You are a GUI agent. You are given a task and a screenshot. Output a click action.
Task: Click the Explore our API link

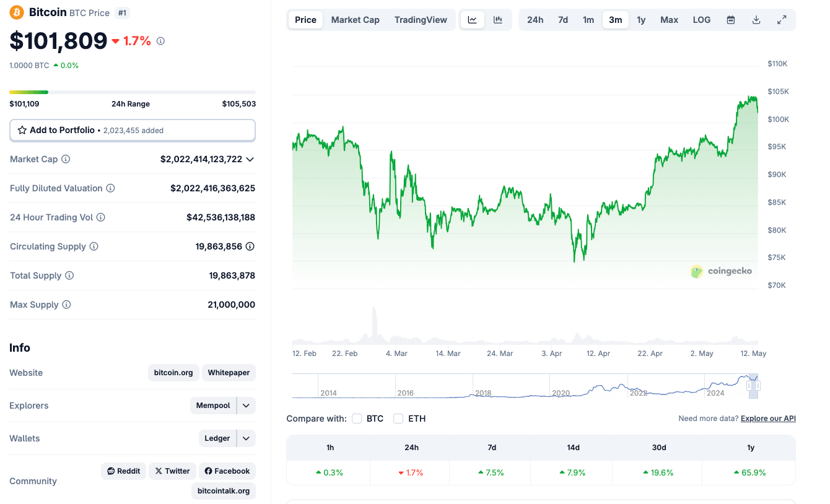(x=767, y=419)
